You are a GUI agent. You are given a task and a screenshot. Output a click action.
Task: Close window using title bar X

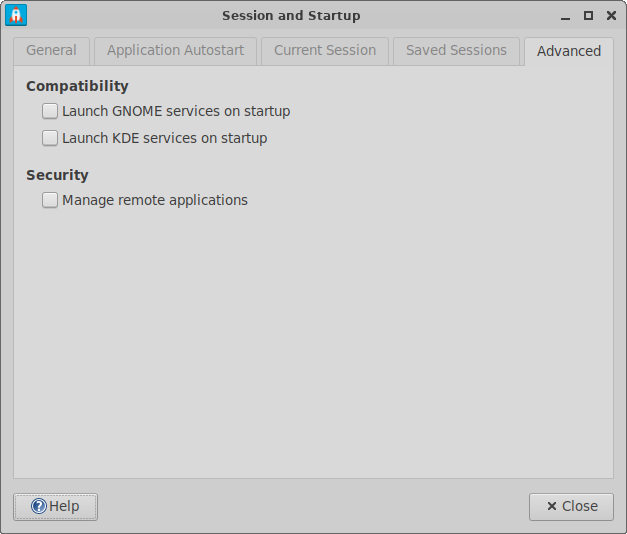click(x=609, y=15)
